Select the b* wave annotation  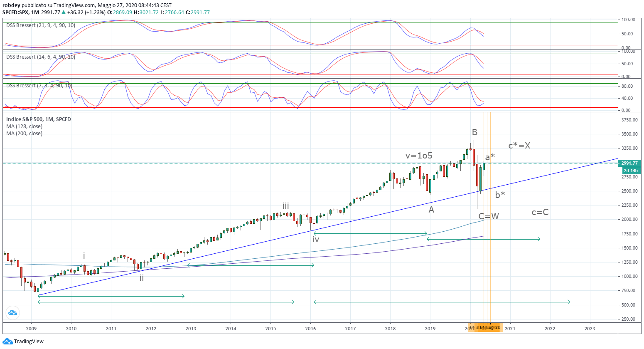pos(500,195)
